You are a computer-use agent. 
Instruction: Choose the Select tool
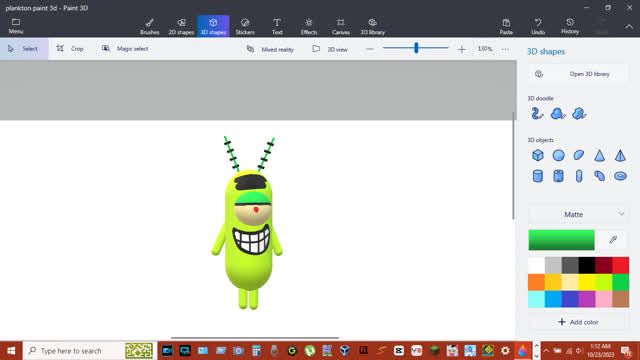pos(24,49)
